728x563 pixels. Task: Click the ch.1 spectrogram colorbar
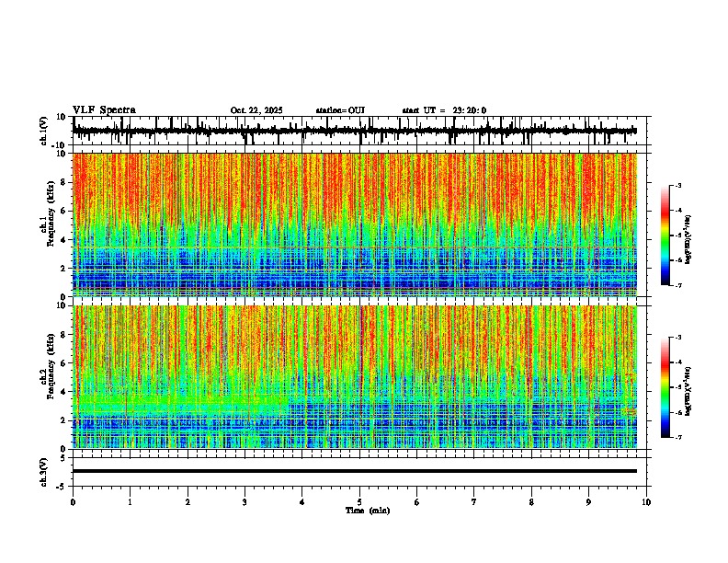(x=665, y=236)
